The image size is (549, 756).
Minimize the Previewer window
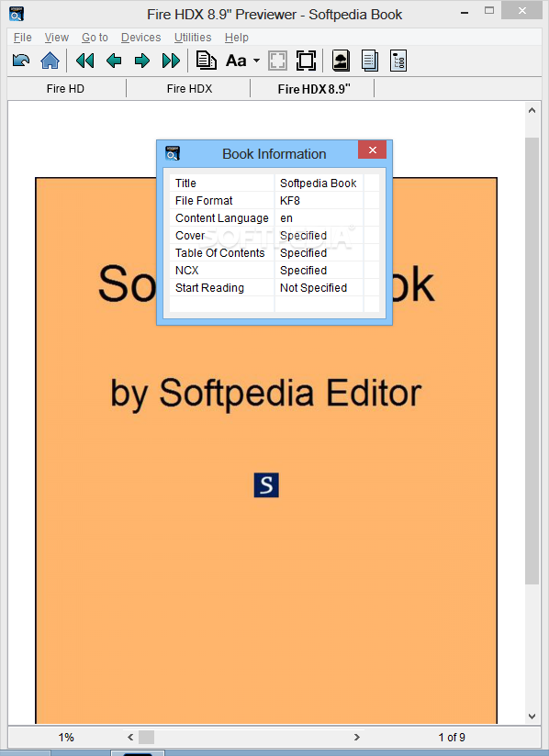tap(465, 13)
